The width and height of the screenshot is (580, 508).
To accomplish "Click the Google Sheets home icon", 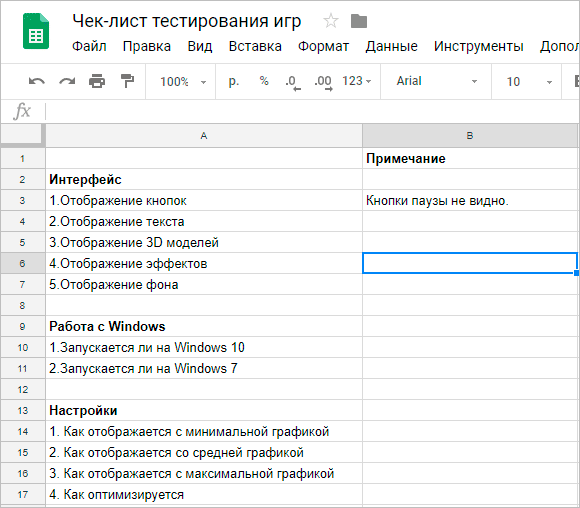I will click(36, 31).
